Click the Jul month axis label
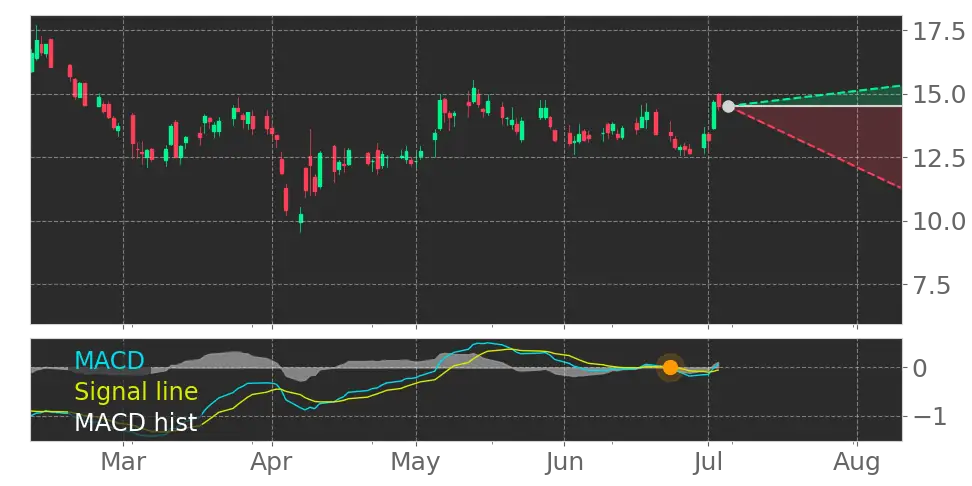972x486 pixels. (x=709, y=463)
